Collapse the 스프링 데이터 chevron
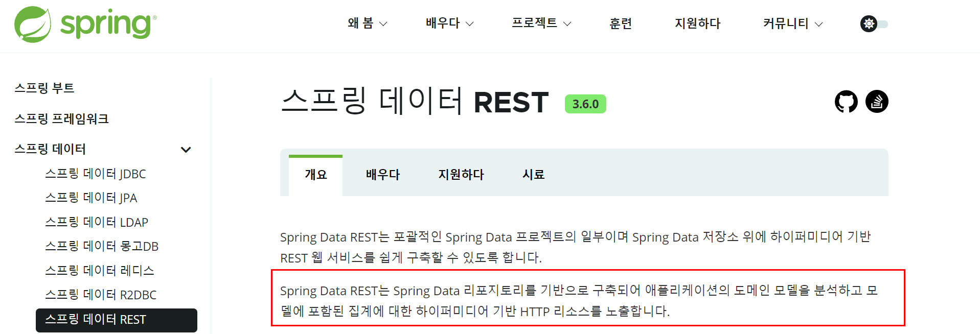 pos(186,150)
